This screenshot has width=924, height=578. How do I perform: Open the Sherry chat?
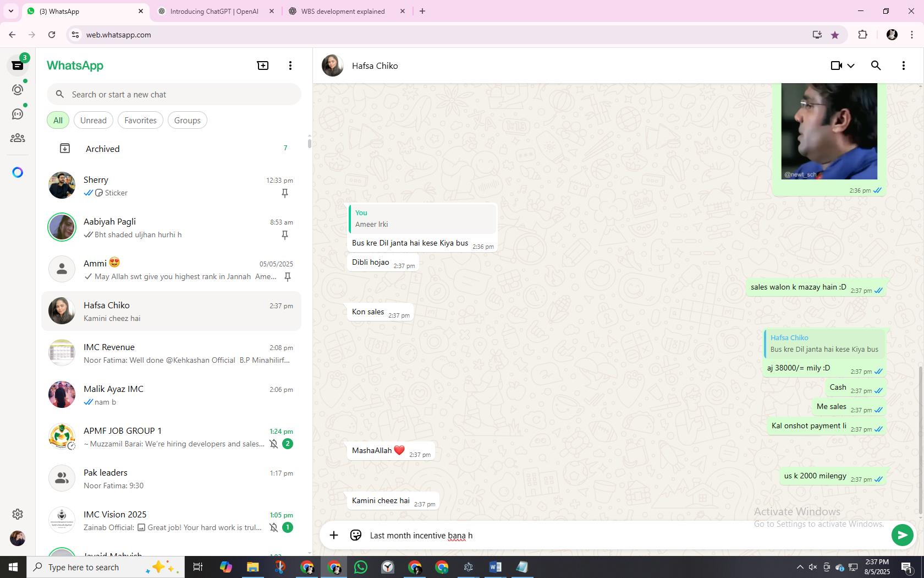pyautogui.click(x=172, y=186)
